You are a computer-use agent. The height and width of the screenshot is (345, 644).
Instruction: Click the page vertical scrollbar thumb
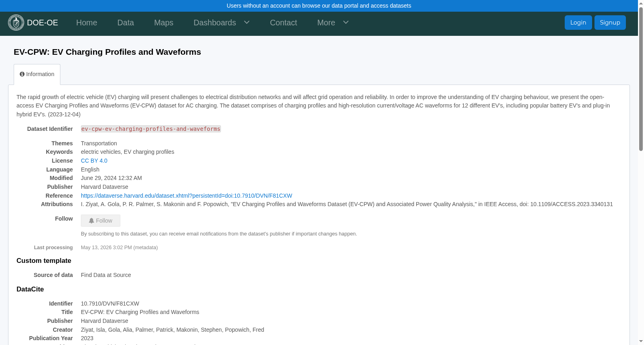pos(641,79)
